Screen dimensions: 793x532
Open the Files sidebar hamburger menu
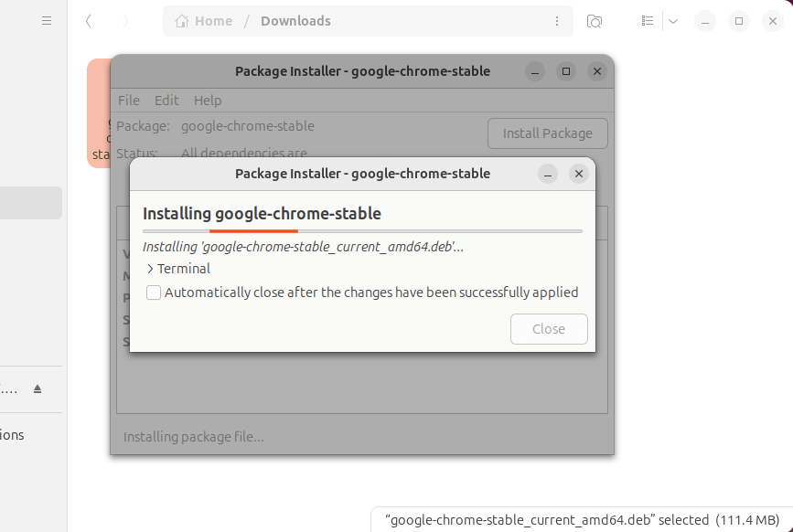pyautogui.click(x=47, y=20)
